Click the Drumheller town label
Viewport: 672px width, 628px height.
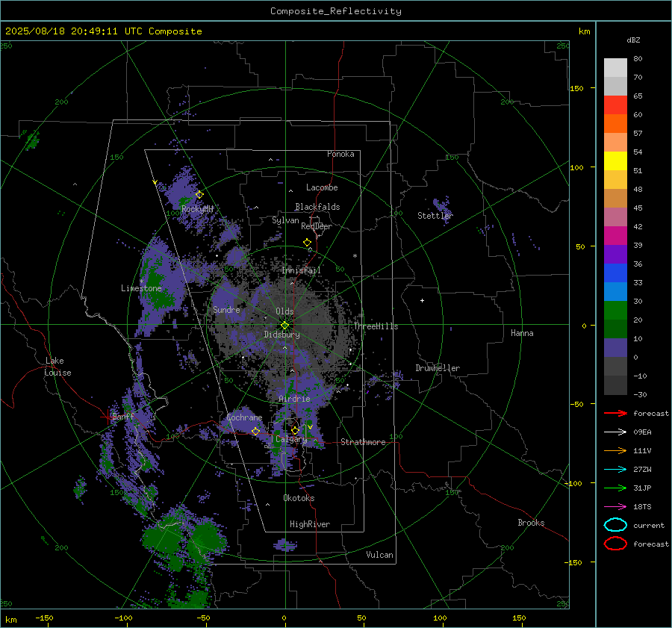coord(438,368)
